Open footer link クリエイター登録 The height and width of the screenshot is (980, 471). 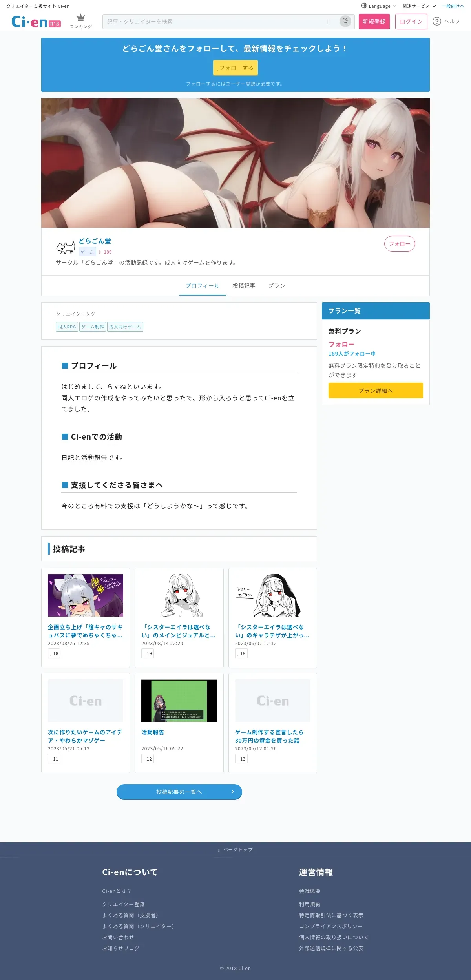click(x=123, y=904)
